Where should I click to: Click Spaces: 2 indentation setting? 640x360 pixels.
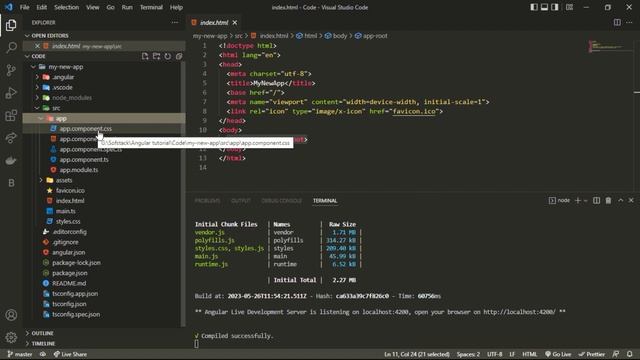(x=468, y=354)
